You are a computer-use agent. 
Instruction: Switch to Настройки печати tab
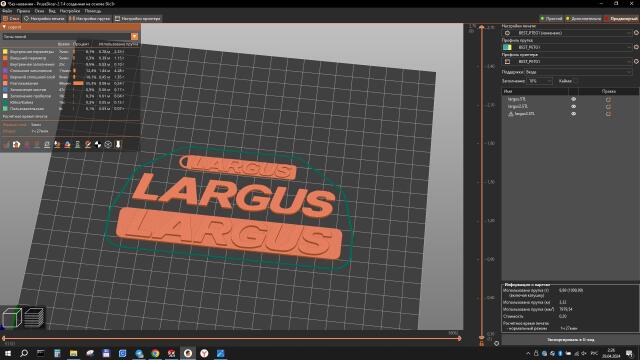tap(44, 18)
